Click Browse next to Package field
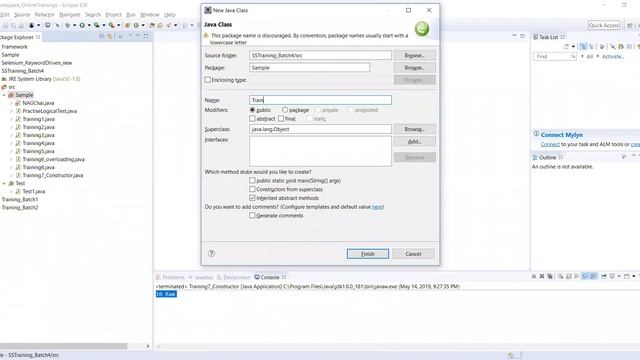The height and width of the screenshot is (360, 640). click(415, 67)
